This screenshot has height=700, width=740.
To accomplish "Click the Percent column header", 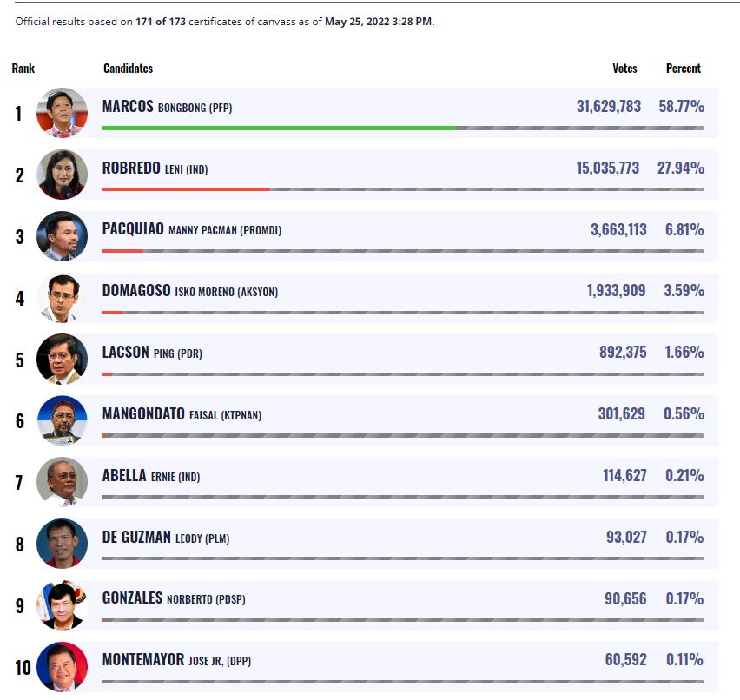I will (684, 69).
